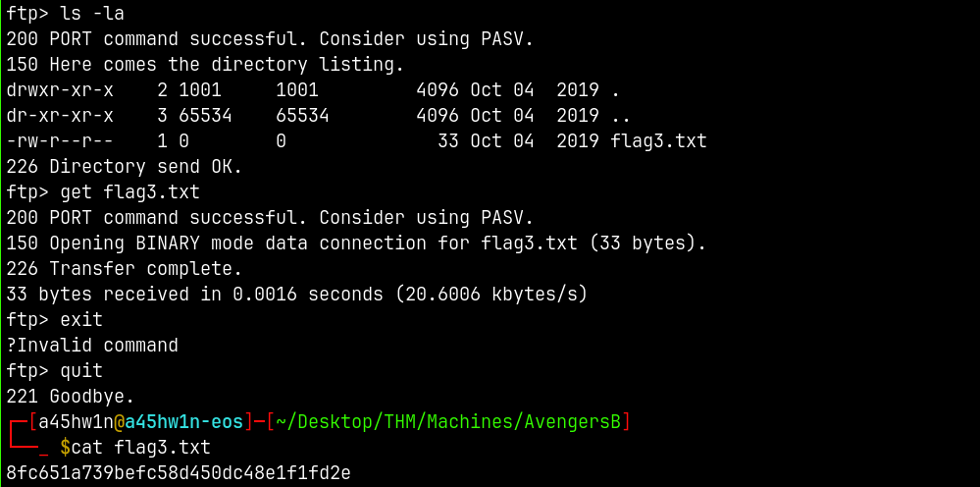
Task: Click the ~/Desktop/THM/Machines/AvengersB path
Action: point(447,422)
